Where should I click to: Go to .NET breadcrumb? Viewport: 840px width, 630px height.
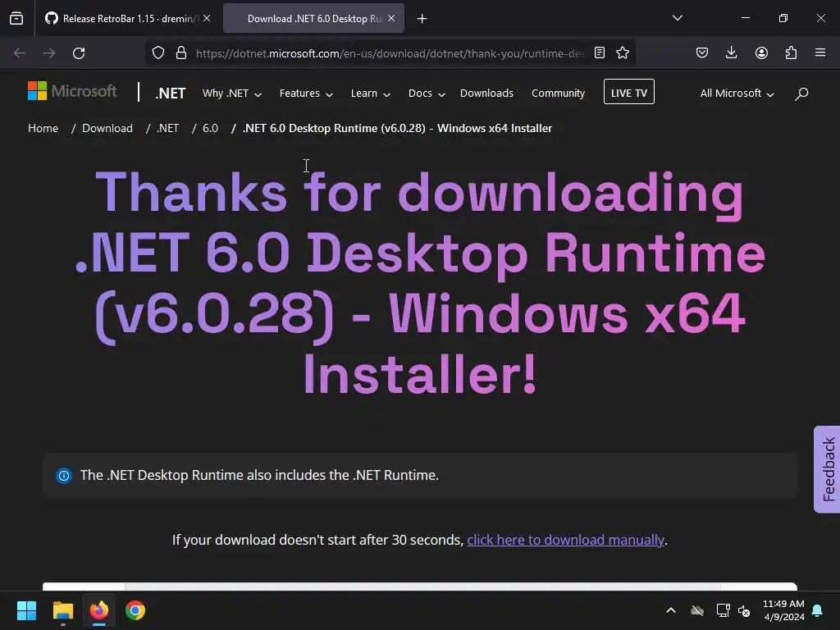[167, 128]
